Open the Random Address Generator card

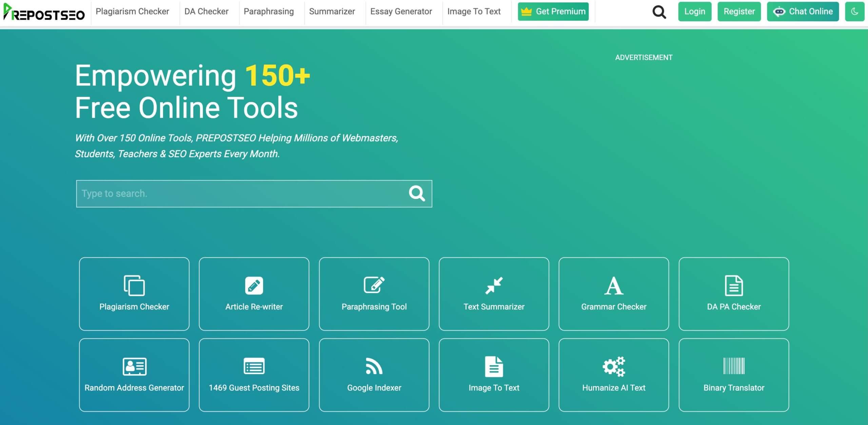tap(134, 375)
